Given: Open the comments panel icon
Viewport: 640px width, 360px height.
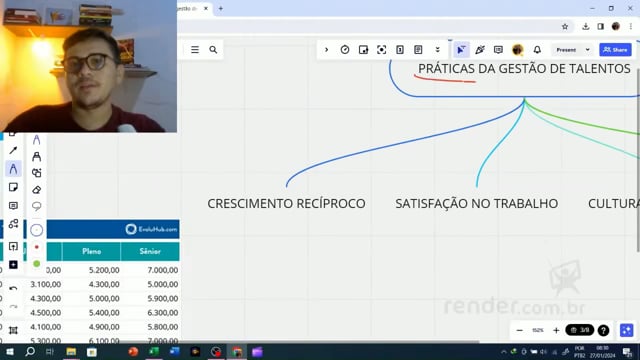Looking at the screenshot, I should (498, 50).
